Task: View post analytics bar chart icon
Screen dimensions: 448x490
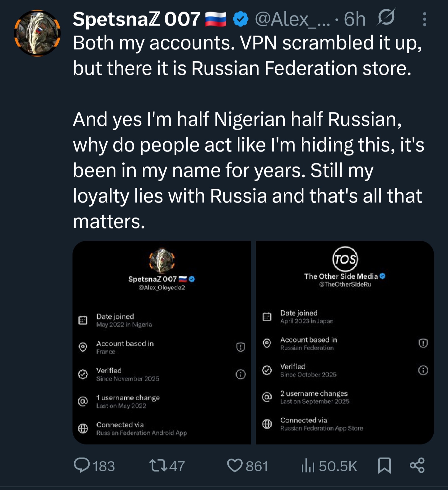Action: [308, 466]
